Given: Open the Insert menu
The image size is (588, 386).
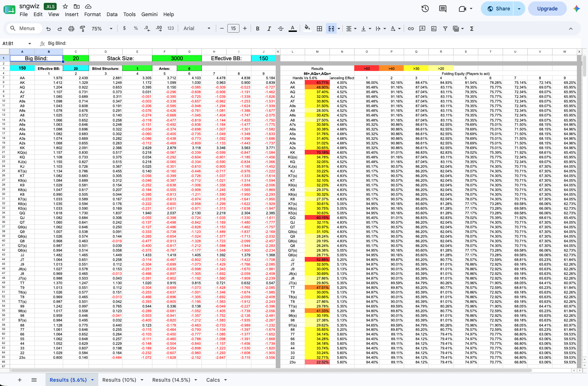Looking at the screenshot, I should [72, 14].
